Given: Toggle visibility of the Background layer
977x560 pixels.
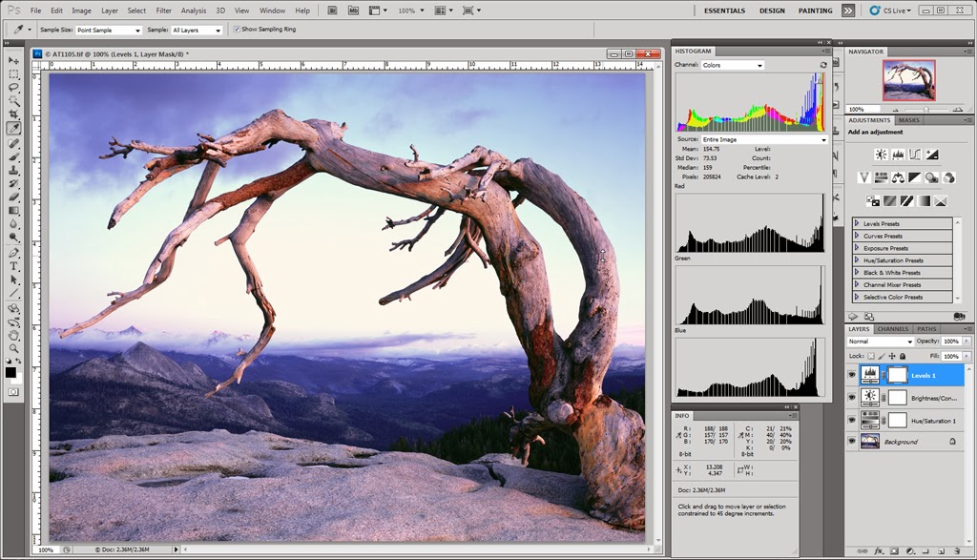Looking at the screenshot, I should [851, 442].
